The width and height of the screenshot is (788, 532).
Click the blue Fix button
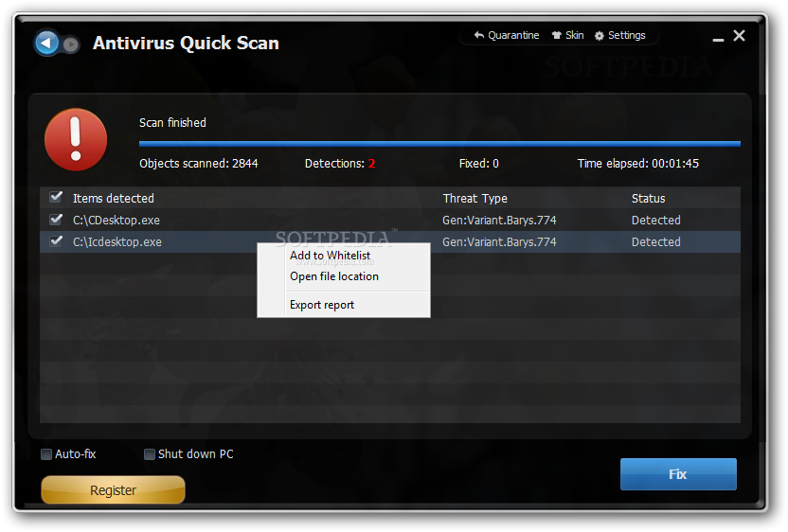(x=678, y=474)
